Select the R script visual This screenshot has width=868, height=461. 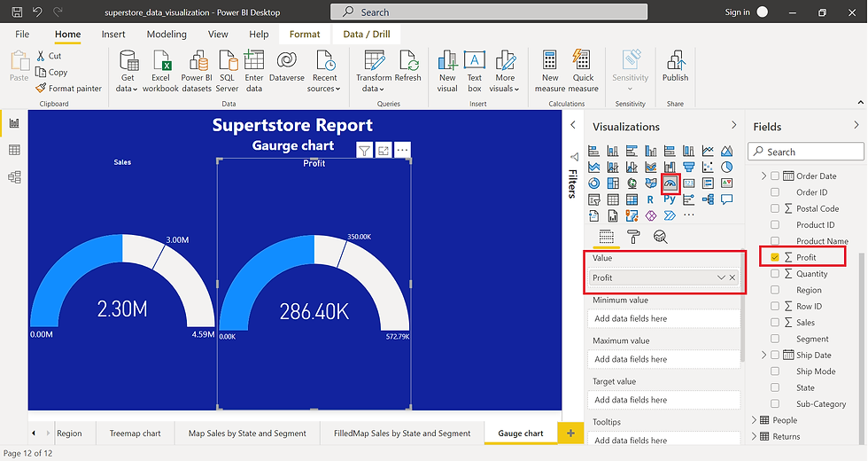(x=650, y=199)
